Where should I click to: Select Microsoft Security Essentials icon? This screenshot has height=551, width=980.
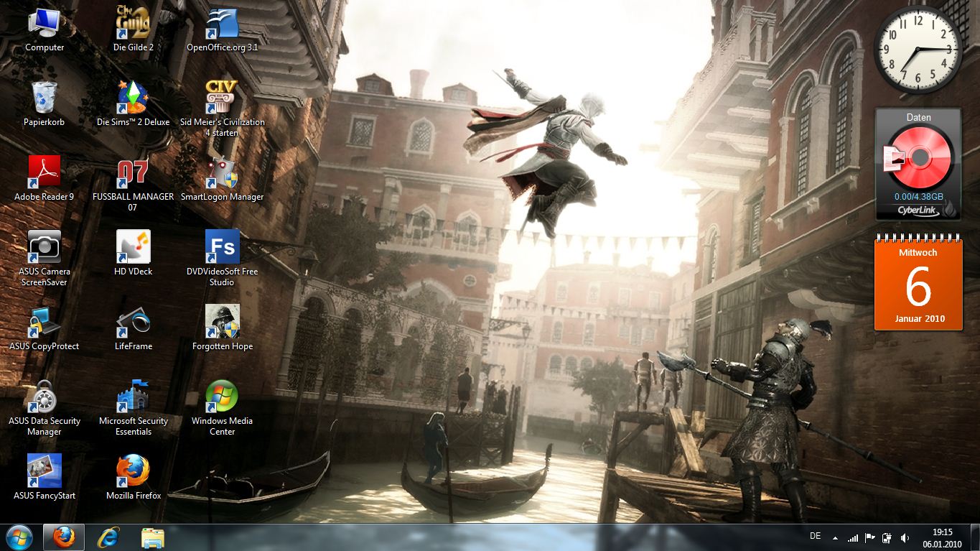coord(134,408)
